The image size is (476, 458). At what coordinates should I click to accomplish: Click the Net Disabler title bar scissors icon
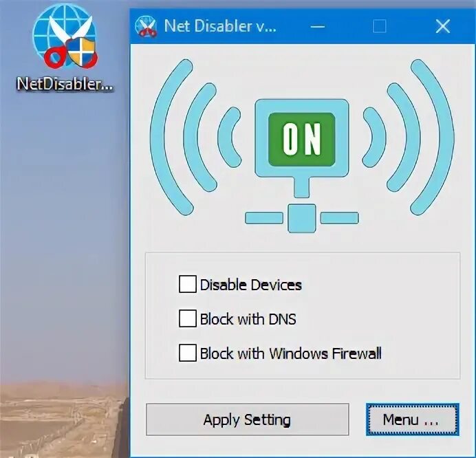click(x=146, y=26)
